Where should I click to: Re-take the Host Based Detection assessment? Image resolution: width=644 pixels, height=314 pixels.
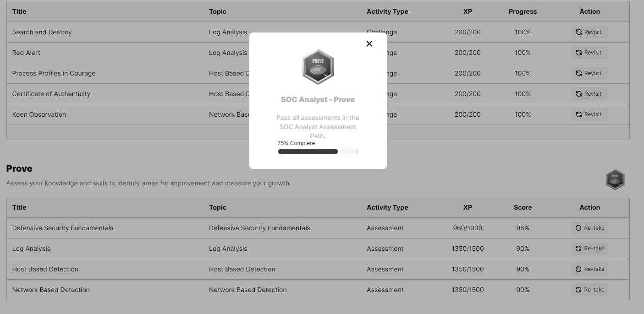point(589,269)
